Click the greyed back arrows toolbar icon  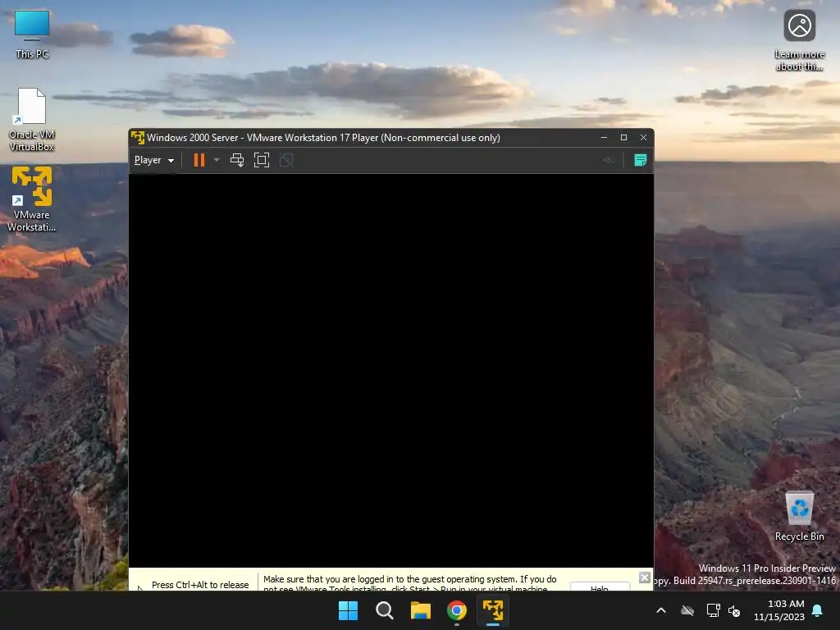coord(609,160)
